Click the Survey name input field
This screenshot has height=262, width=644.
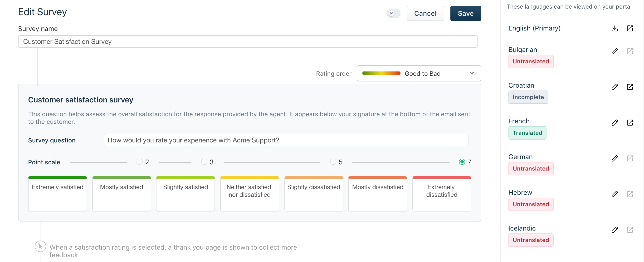248,41
